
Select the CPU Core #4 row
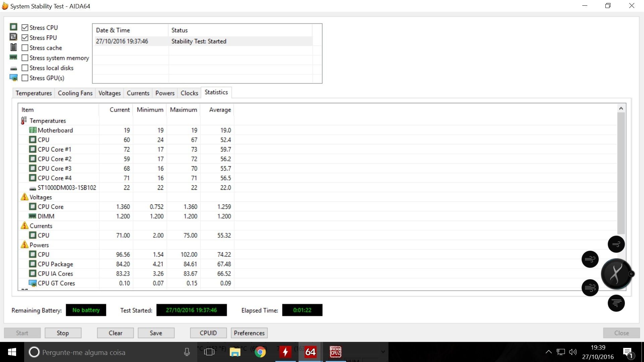(x=126, y=178)
